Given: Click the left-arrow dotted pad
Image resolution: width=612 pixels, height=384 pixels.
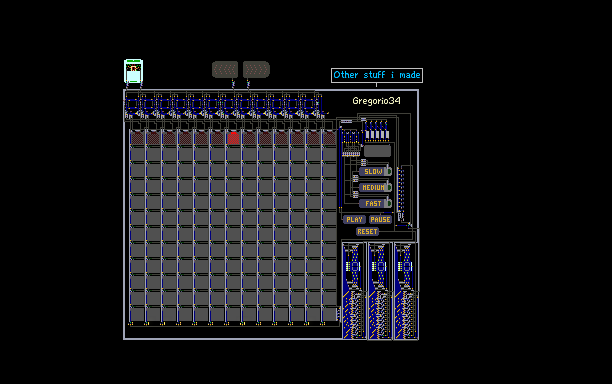Looking at the screenshot, I should 225,69.
